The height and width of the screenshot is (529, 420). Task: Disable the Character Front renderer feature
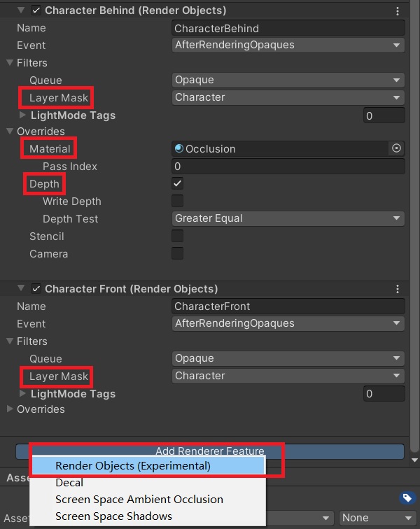pos(36,289)
